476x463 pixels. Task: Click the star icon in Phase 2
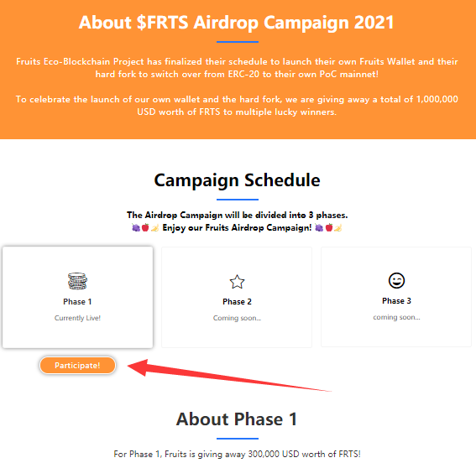pos(237,282)
